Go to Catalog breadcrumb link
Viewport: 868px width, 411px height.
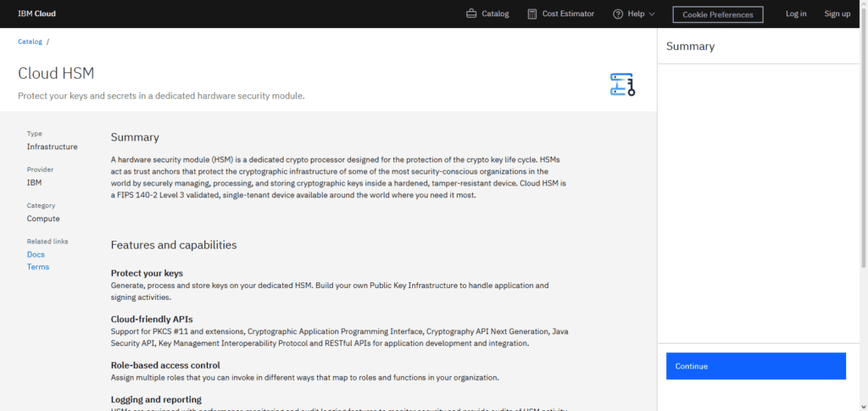pyautogui.click(x=30, y=42)
